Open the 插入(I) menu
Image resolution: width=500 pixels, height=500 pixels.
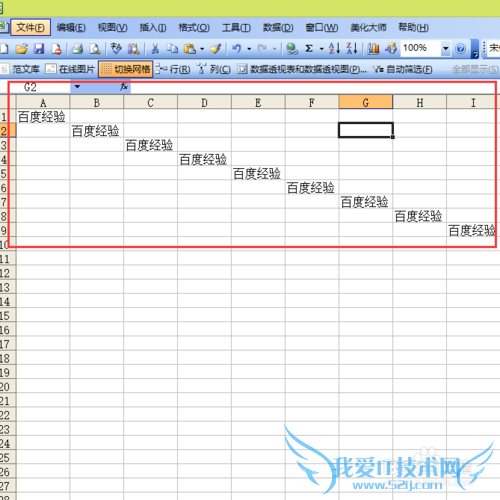click(153, 27)
